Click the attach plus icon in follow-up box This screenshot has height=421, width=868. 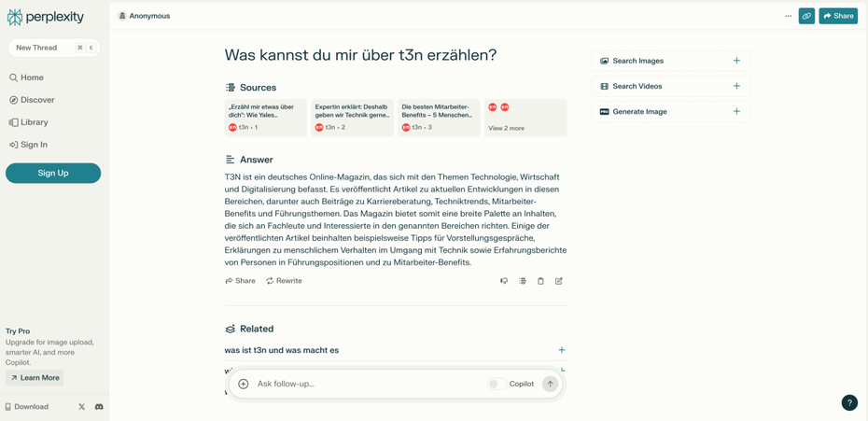click(243, 384)
